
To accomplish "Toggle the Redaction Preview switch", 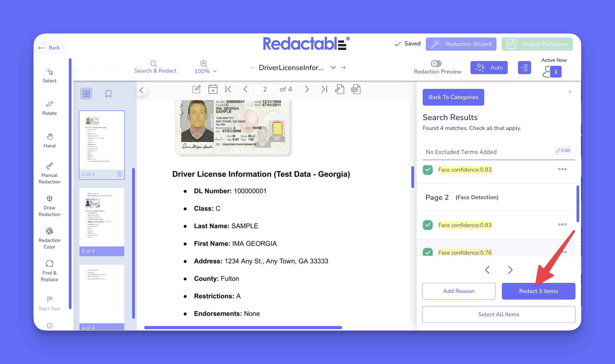I will click(x=436, y=64).
